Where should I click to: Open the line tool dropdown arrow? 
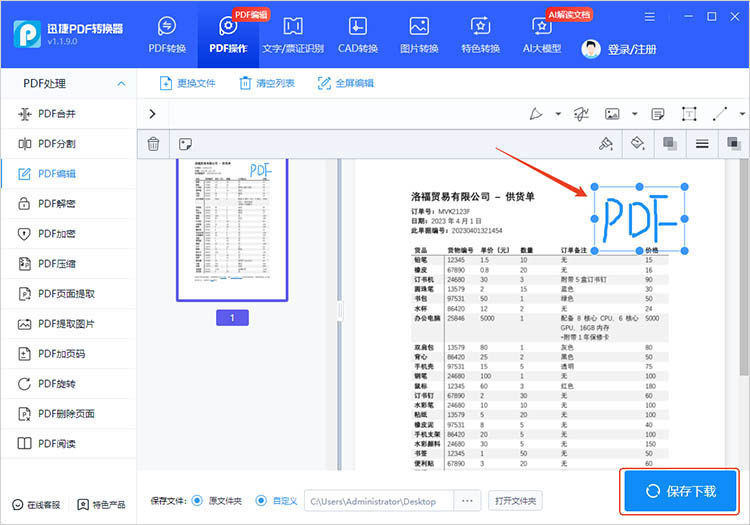(742, 114)
